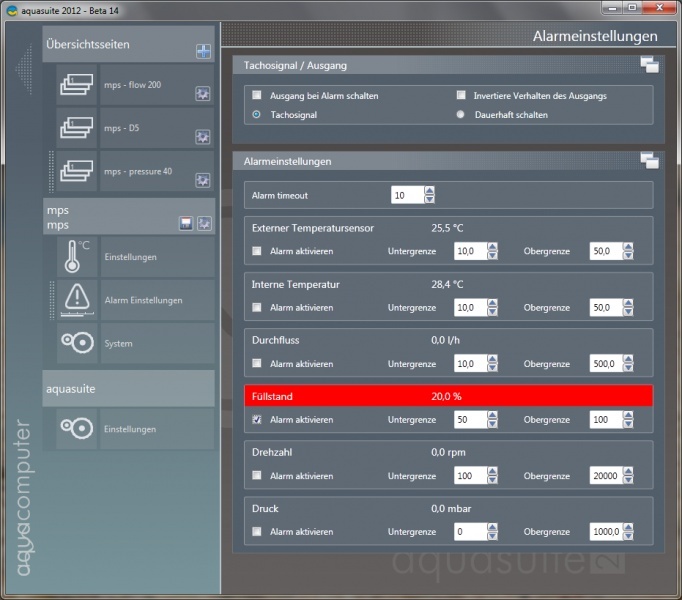Screen dimensions: 682x600
Task: Increase Durchfluss Untergrenze value
Action: click(492, 359)
